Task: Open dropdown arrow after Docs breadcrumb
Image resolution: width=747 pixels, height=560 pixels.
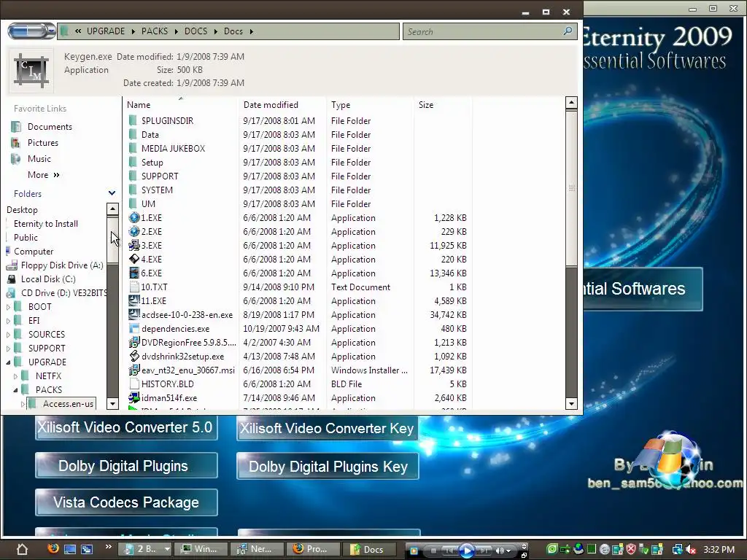Action: pos(252,31)
